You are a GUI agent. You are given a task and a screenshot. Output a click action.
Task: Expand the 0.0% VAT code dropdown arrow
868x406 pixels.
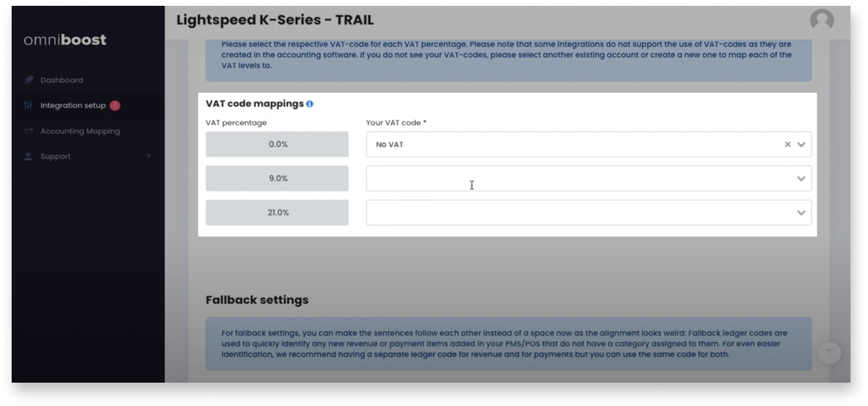coord(801,144)
